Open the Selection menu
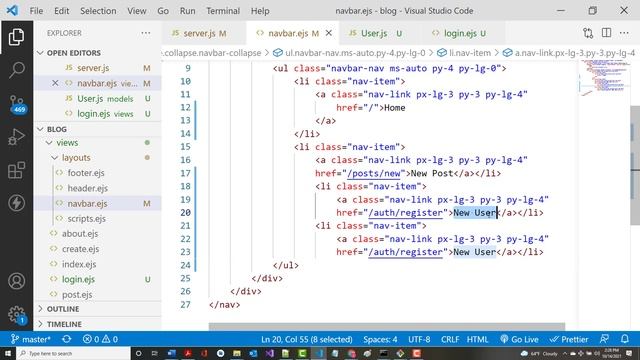Screen dimensions: 640x360 98,11
